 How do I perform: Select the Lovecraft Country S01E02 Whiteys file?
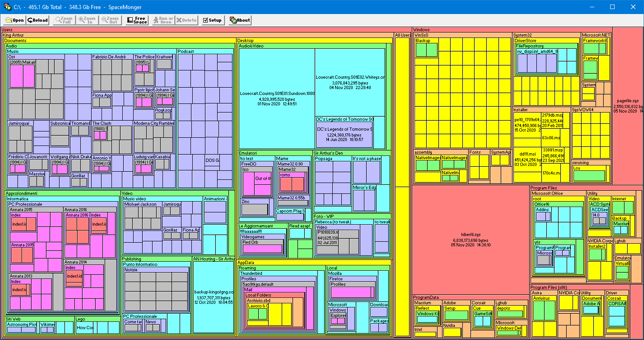(x=350, y=82)
